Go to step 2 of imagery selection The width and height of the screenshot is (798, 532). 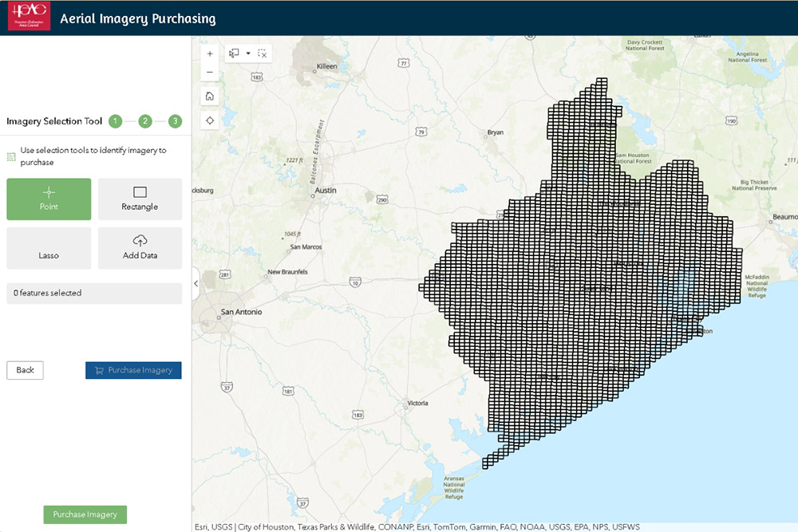[145, 121]
